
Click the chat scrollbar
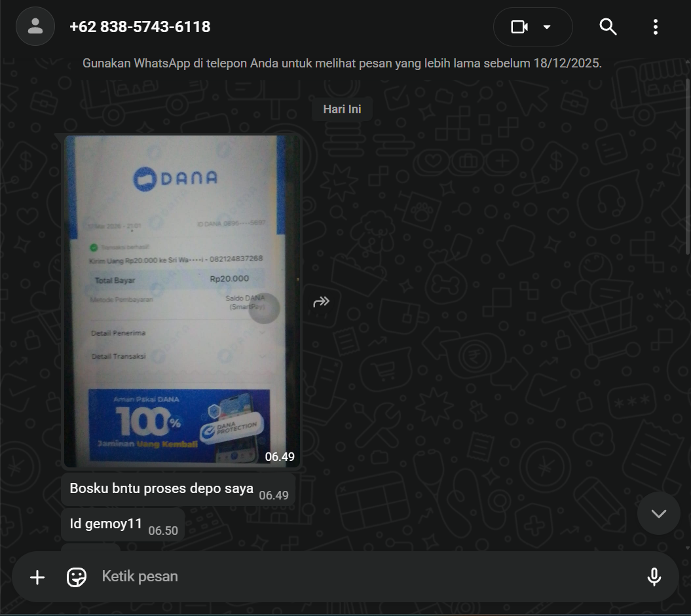[688, 166]
